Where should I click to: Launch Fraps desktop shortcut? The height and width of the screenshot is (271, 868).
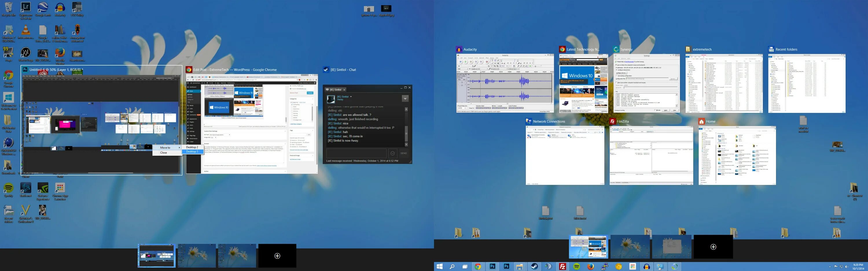pos(8,55)
